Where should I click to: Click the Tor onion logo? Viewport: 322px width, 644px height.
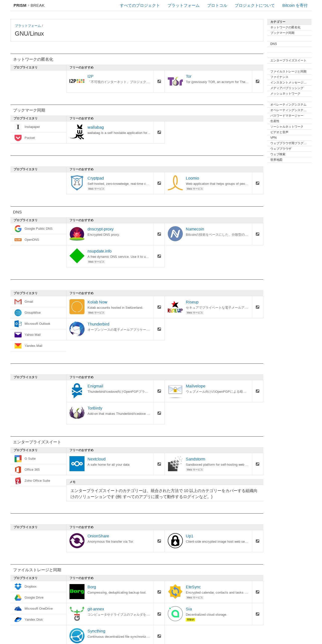175,81
